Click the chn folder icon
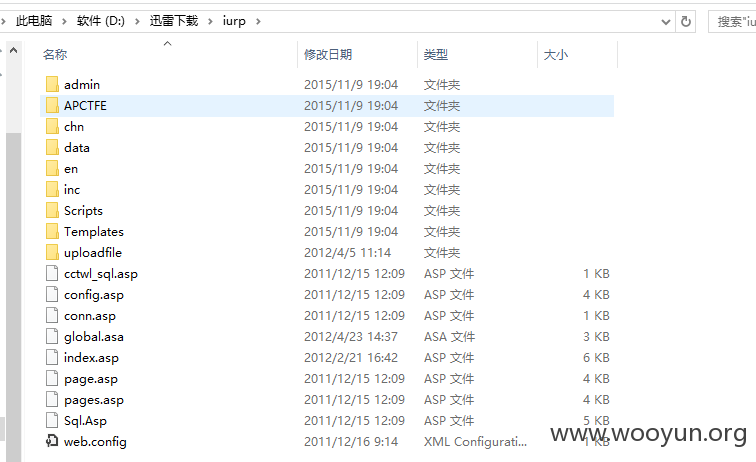The image size is (756, 462). (53, 126)
